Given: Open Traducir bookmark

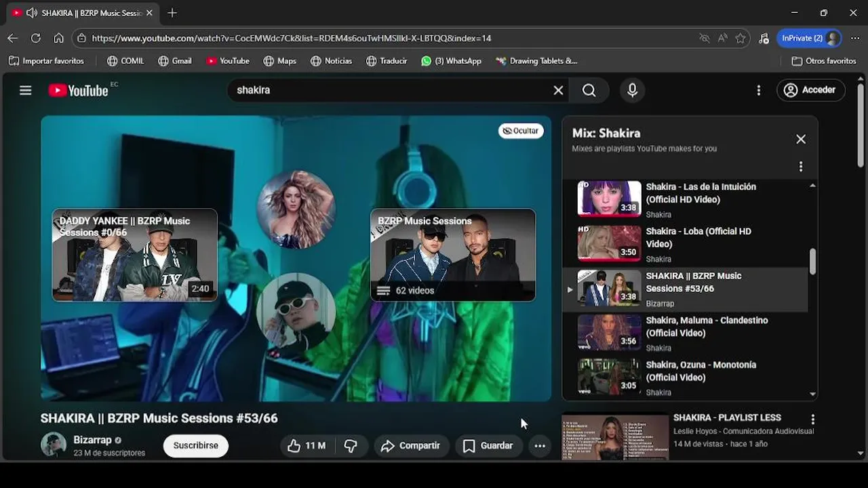Looking at the screenshot, I should pos(387,61).
